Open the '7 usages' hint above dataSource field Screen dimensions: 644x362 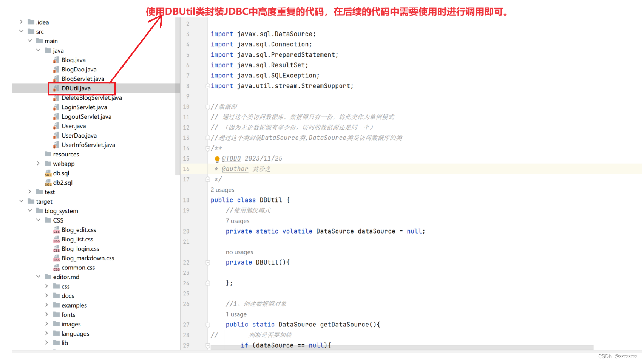(237, 221)
